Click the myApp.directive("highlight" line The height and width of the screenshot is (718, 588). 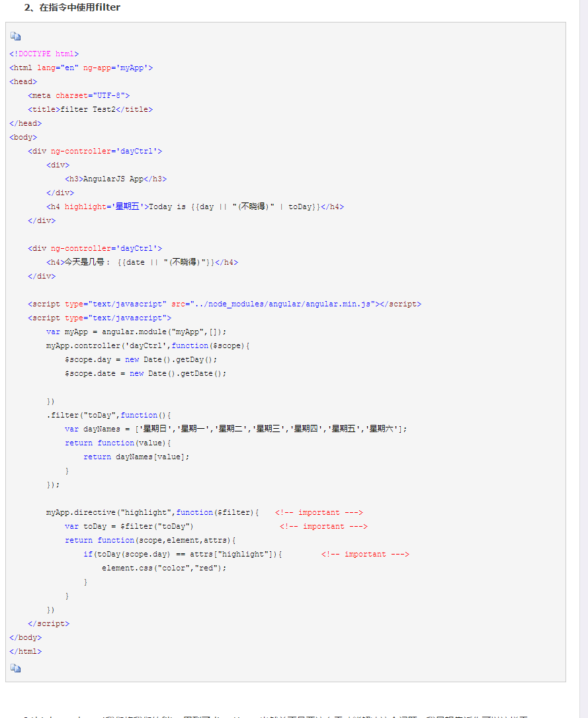click(x=152, y=512)
